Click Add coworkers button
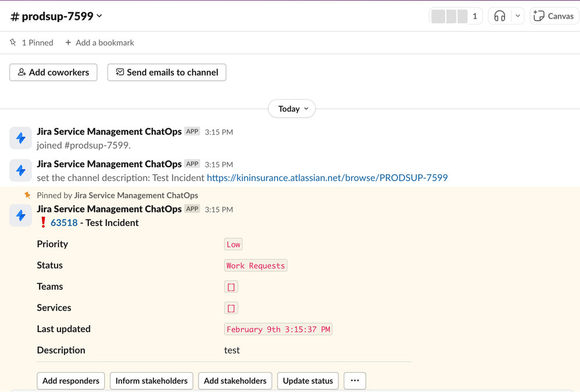The width and height of the screenshot is (580, 392). pyautogui.click(x=53, y=72)
